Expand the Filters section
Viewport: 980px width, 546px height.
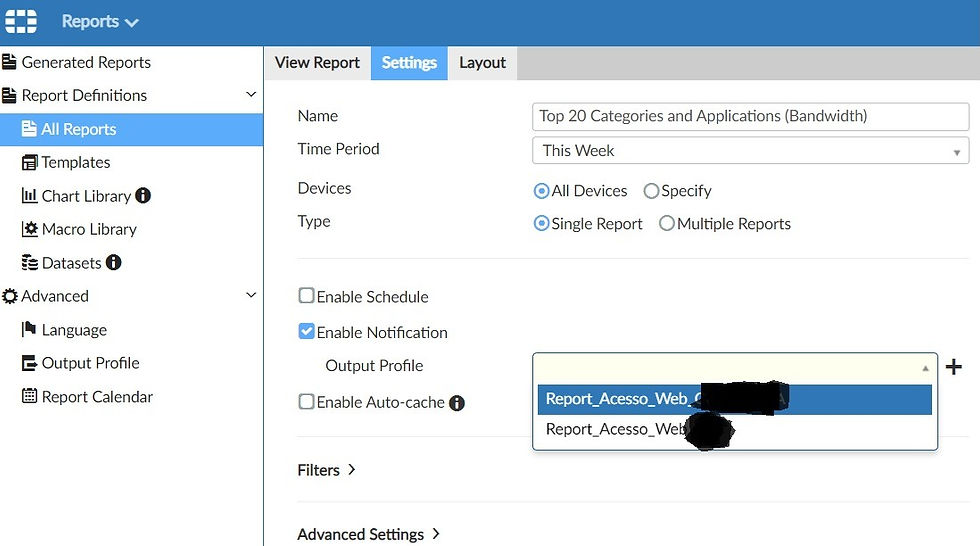coord(326,470)
